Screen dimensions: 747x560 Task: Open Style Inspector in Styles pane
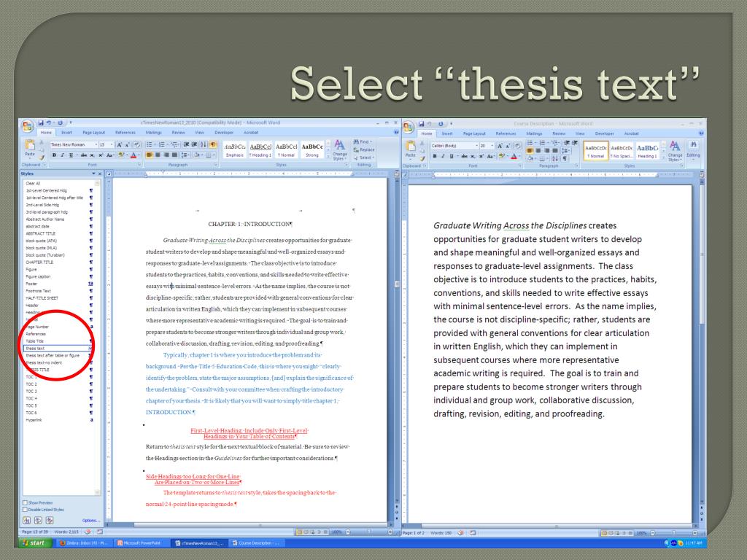click(x=38, y=521)
